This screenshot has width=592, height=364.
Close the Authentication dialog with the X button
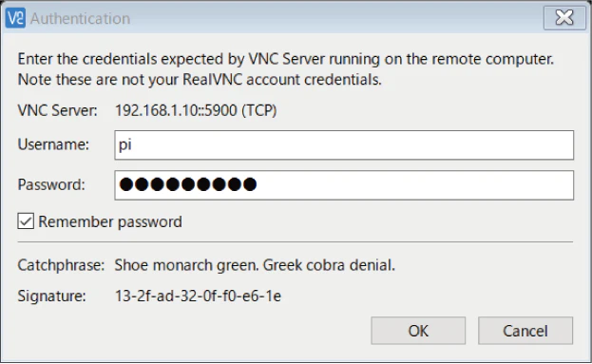click(x=564, y=17)
